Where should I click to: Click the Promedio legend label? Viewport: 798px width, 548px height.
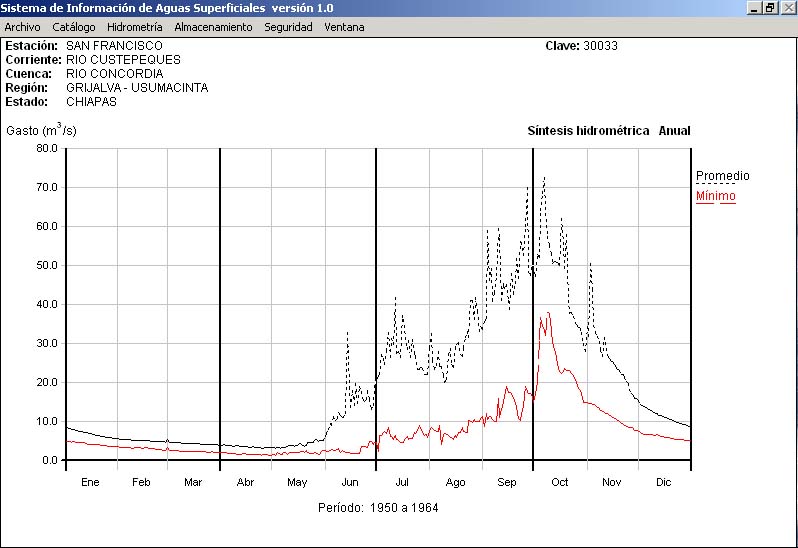click(x=722, y=176)
